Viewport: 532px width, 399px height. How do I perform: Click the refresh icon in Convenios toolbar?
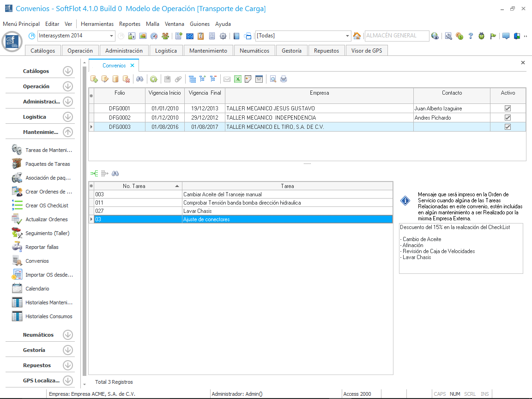tap(154, 79)
